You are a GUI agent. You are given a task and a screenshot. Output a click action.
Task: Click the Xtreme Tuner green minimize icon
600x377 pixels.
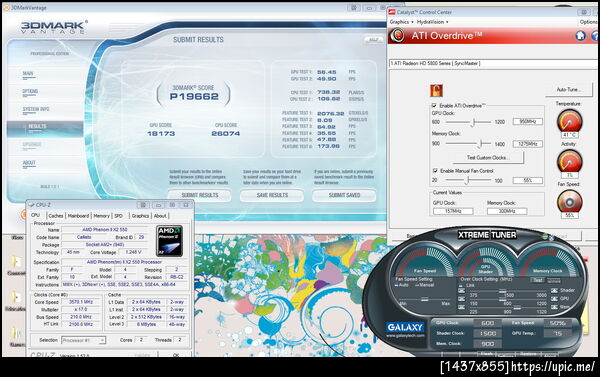click(545, 237)
